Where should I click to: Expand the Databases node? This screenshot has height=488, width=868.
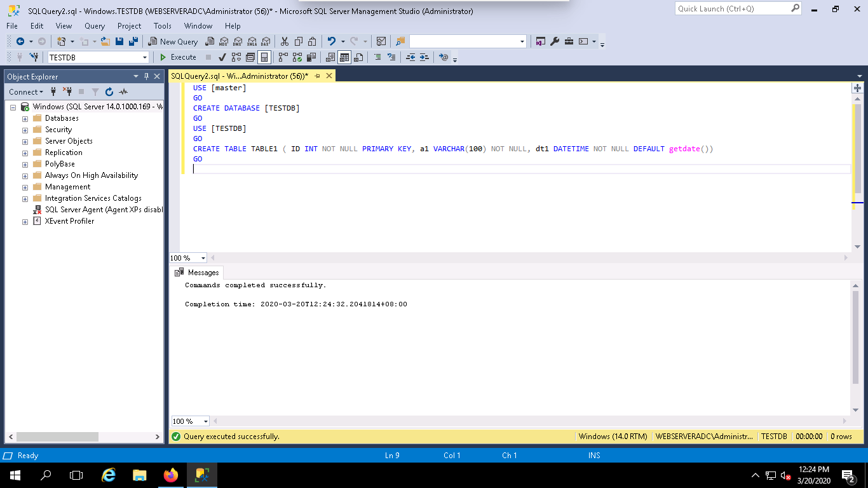24,118
